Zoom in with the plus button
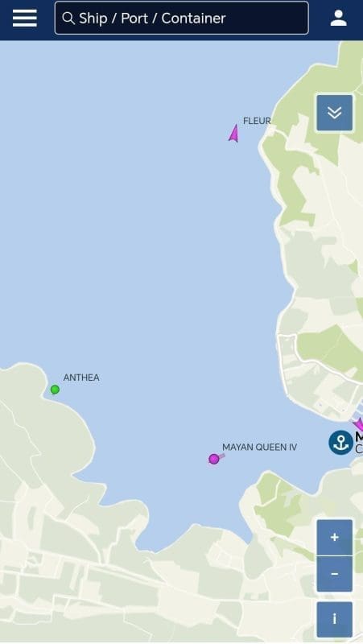 click(334, 537)
